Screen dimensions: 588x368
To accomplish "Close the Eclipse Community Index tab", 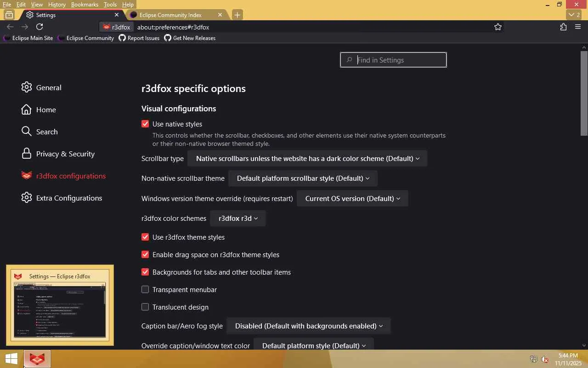I will click(220, 15).
